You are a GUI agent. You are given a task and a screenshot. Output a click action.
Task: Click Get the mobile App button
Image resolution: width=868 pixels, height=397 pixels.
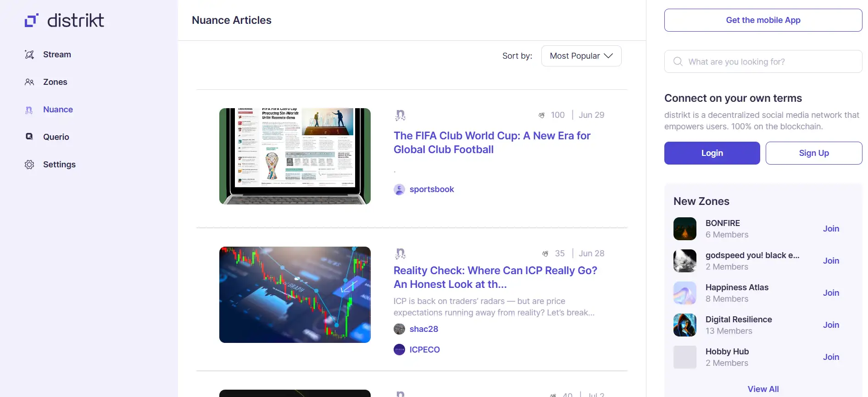(762, 20)
